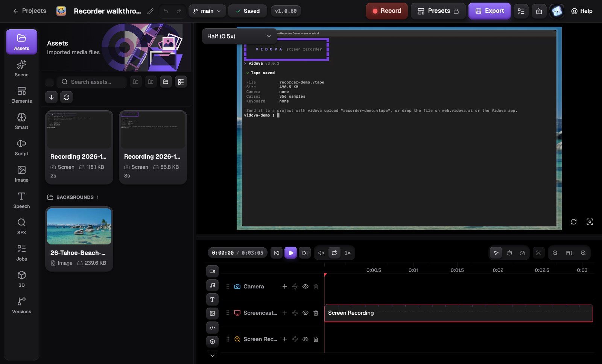The width and height of the screenshot is (602, 364).
Task: Click the refresh assets icon
Action: coord(66,97)
